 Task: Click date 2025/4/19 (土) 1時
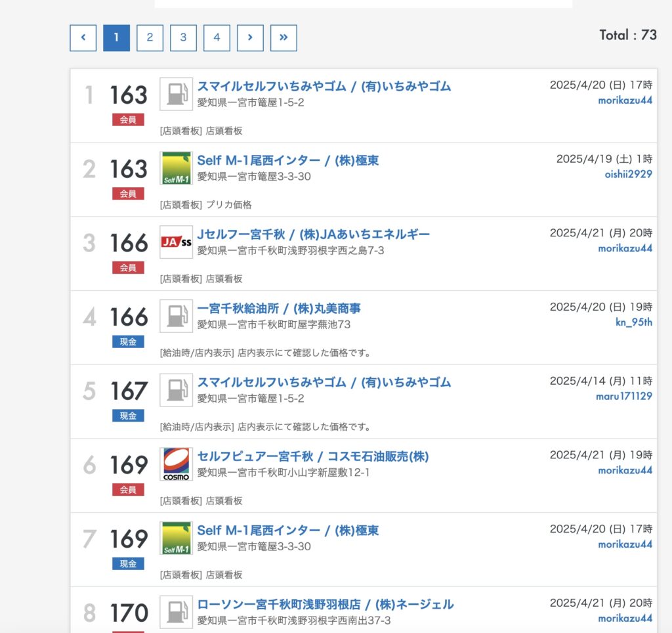604,159
